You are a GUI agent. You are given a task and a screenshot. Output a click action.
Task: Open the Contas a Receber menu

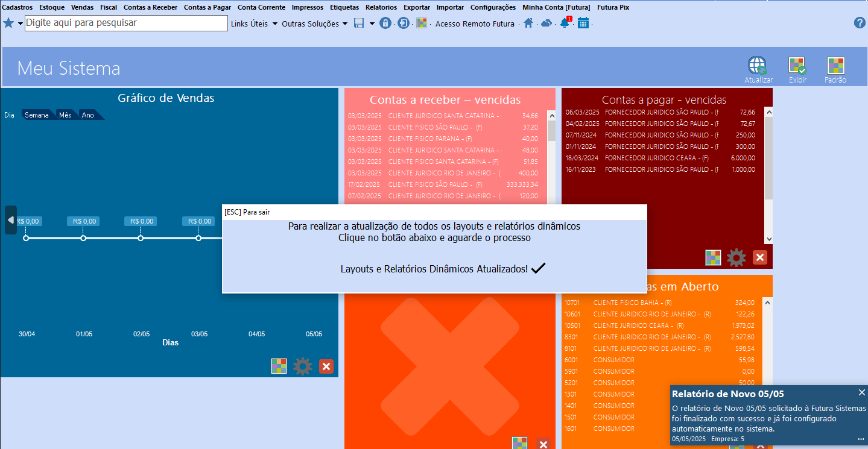[x=151, y=7]
